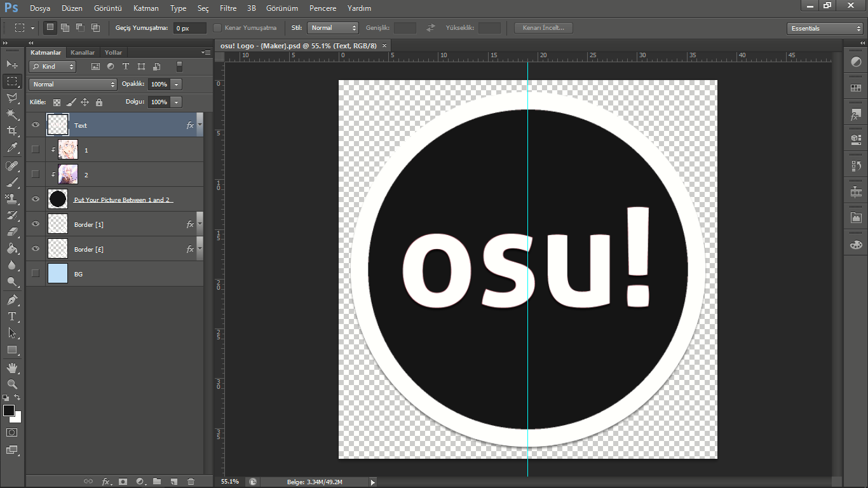The height and width of the screenshot is (488, 868).
Task: Hide the Text layer
Action: point(36,125)
